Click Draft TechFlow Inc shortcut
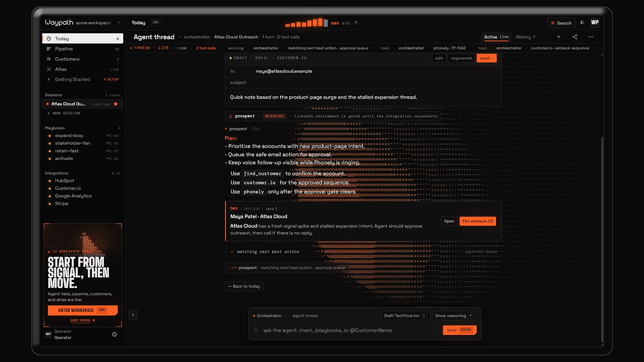This screenshot has width=644, height=362. [x=405, y=316]
